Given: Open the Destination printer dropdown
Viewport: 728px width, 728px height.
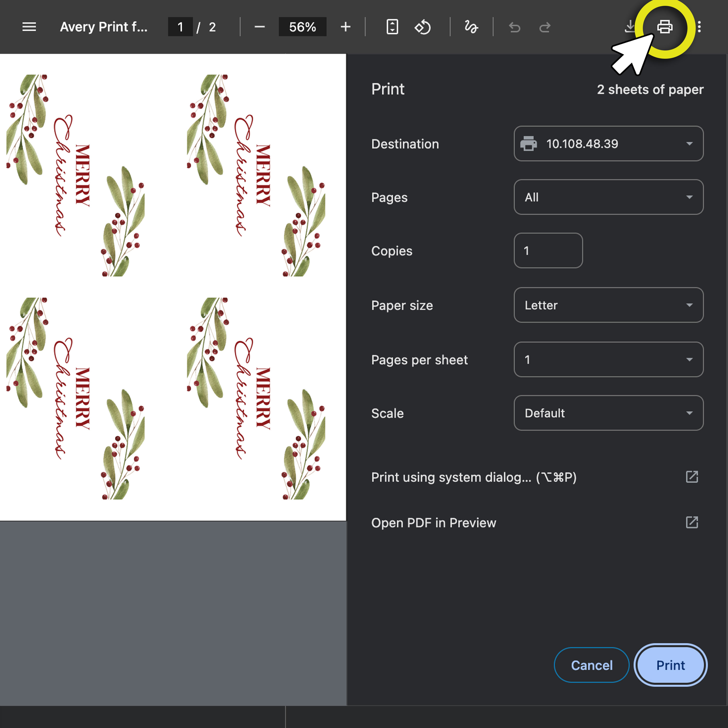Looking at the screenshot, I should tap(608, 144).
